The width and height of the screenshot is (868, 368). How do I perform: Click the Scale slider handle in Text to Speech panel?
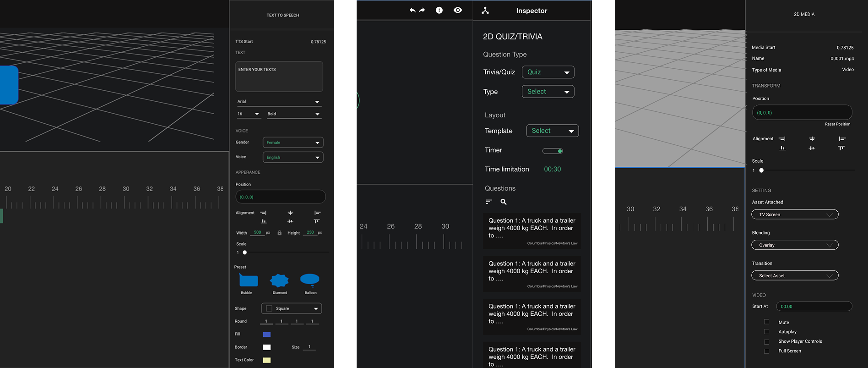click(x=245, y=253)
